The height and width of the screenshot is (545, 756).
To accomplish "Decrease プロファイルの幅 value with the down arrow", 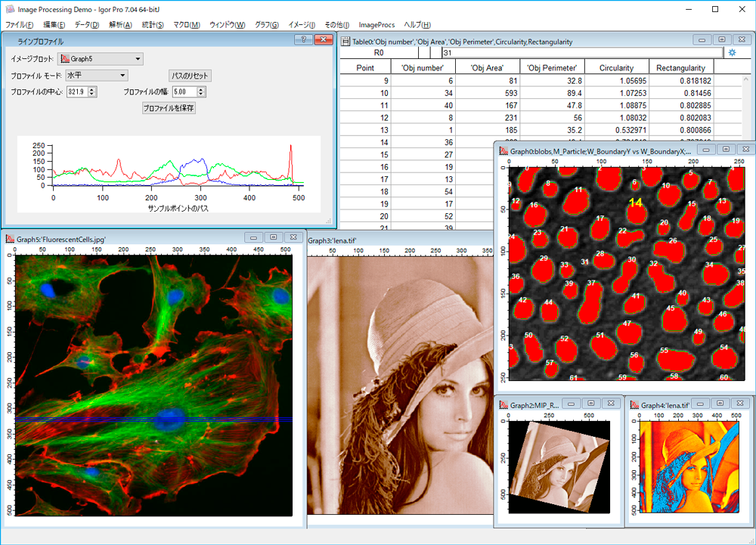I will [201, 94].
